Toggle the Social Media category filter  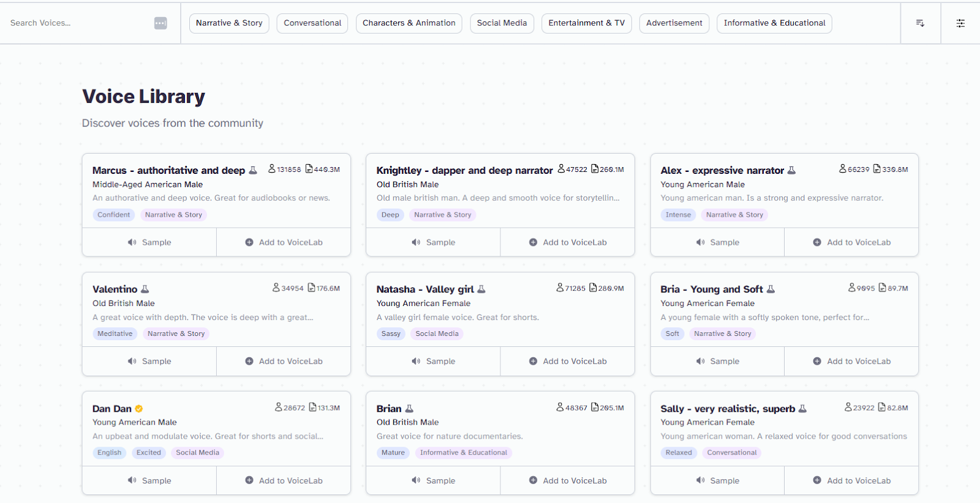click(502, 23)
